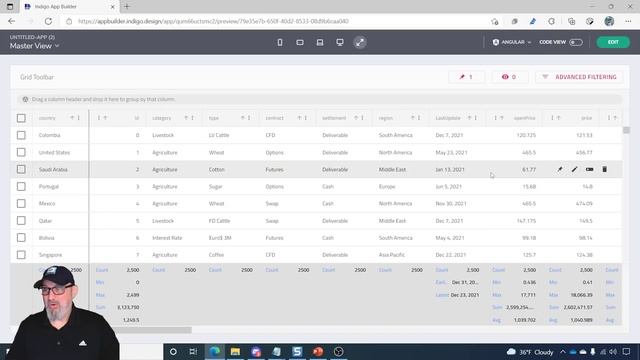This screenshot has width=640, height=360.
Task: Check the Colombia row checkbox
Action: click(x=21, y=135)
